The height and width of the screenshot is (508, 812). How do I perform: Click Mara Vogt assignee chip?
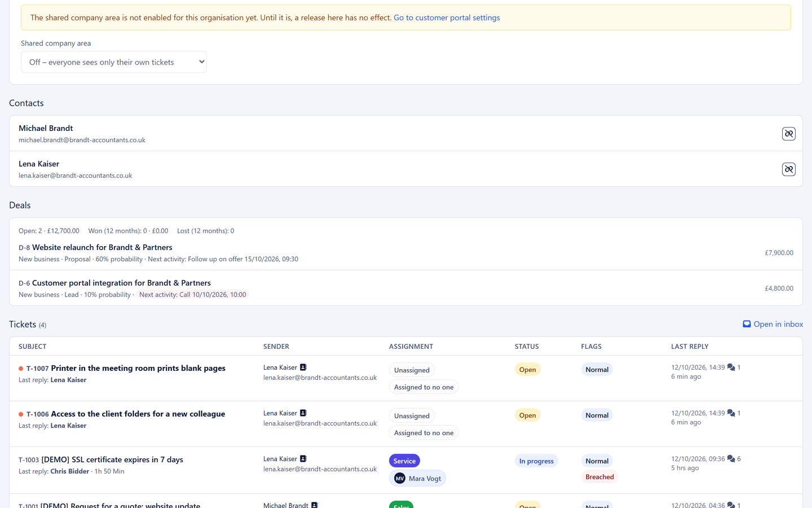pos(417,478)
